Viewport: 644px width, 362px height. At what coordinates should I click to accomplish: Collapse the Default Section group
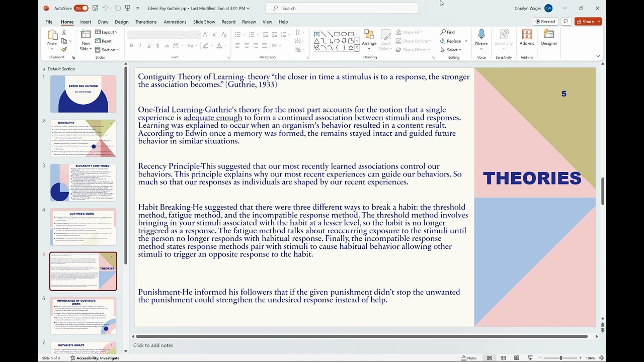click(x=44, y=69)
